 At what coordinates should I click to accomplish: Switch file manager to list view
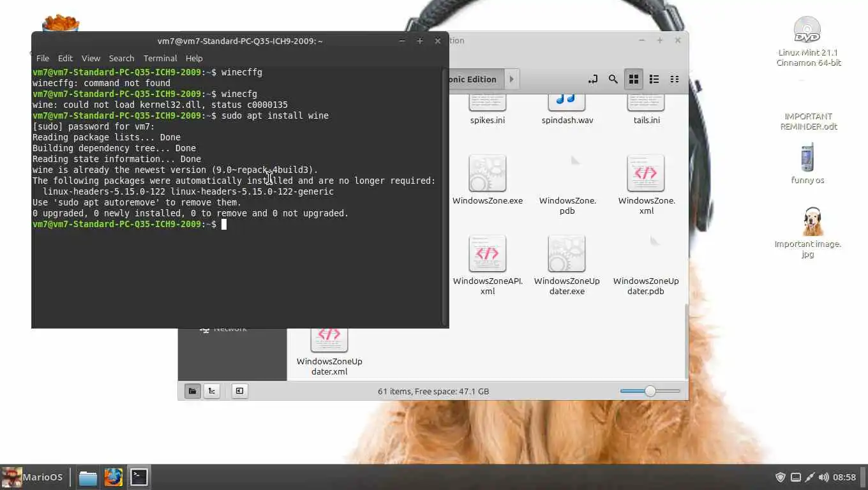654,79
